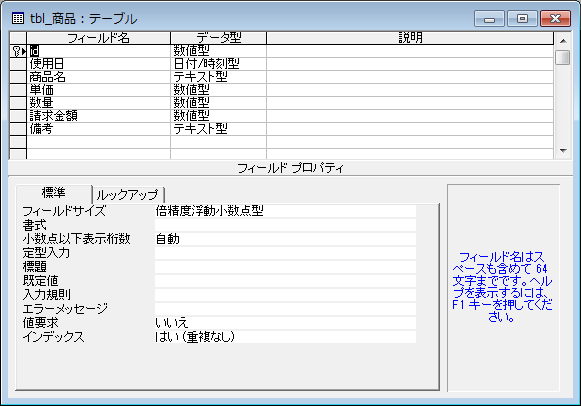This screenshot has height=406, width=581.
Task: Click the scroll up arrow of field grid
Action: [563, 41]
